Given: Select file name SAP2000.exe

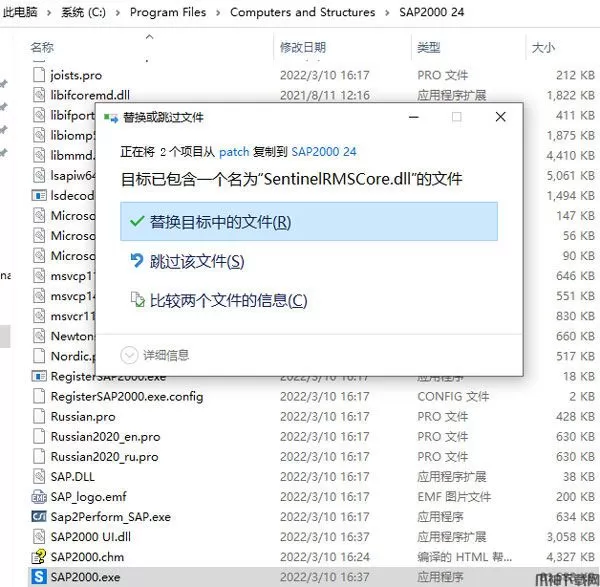Looking at the screenshot, I should tap(85, 577).
